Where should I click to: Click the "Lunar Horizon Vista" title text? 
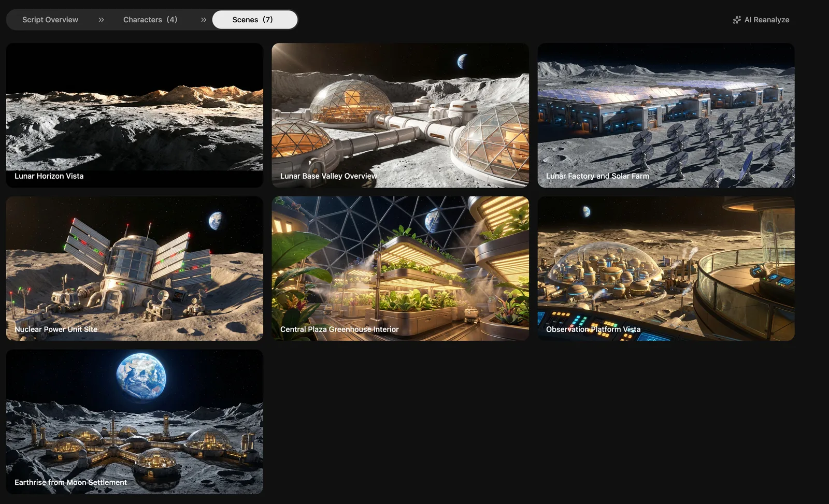coord(49,176)
